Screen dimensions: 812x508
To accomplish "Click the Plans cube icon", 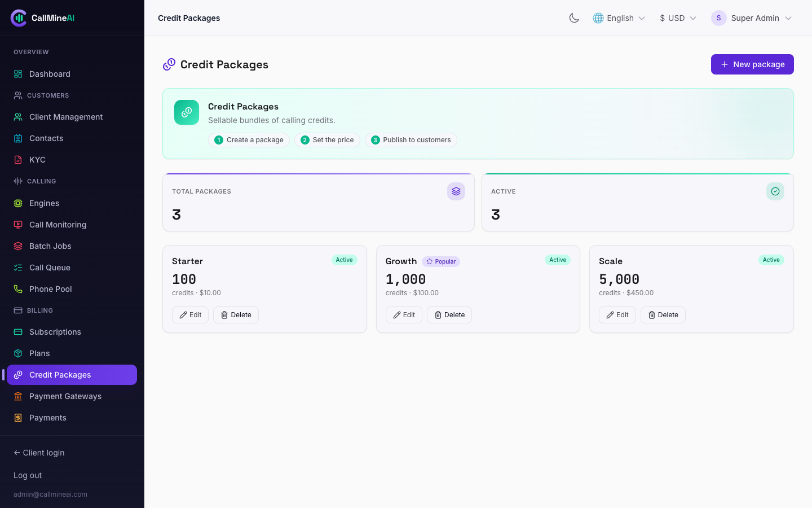I will (x=18, y=353).
